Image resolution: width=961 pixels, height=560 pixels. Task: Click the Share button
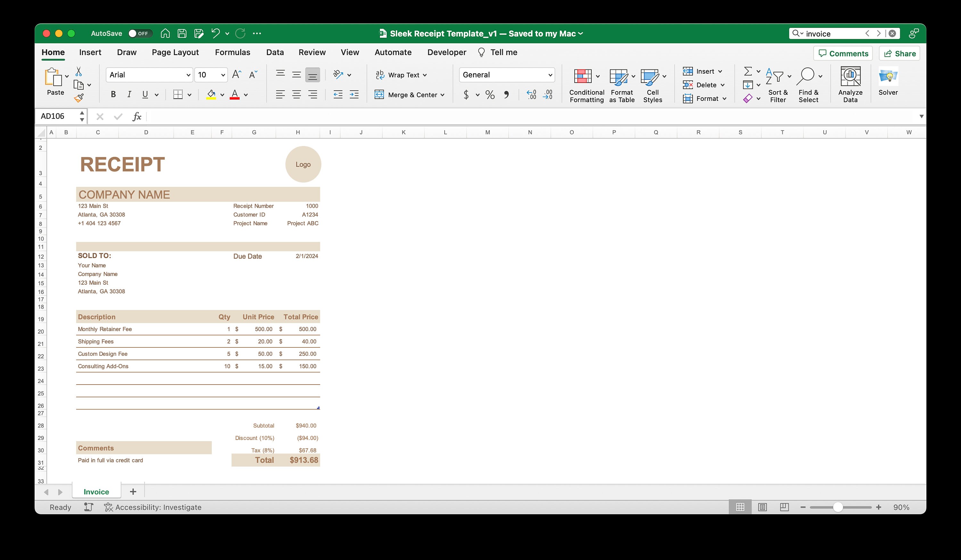click(899, 53)
